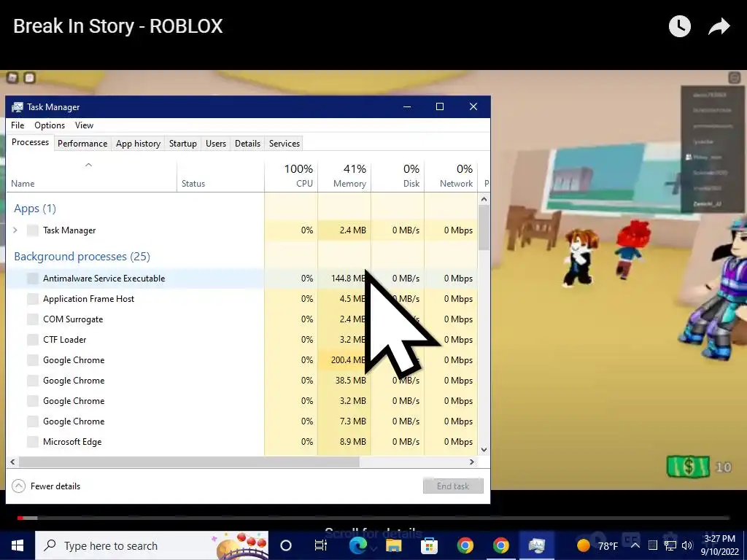Click the Watch later clock icon
The height and width of the screenshot is (560, 747).
680,26
